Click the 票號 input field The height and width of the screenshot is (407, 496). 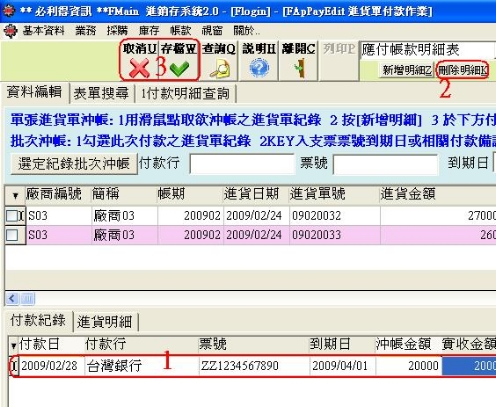[x=385, y=164]
